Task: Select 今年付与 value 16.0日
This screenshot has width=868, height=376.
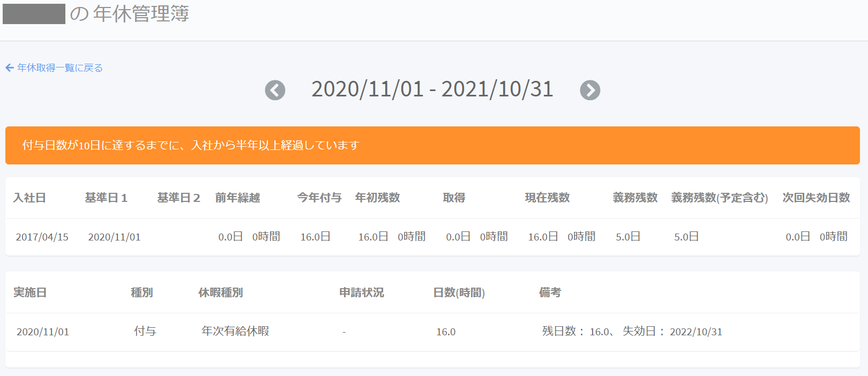Action: tap(315, 237)
